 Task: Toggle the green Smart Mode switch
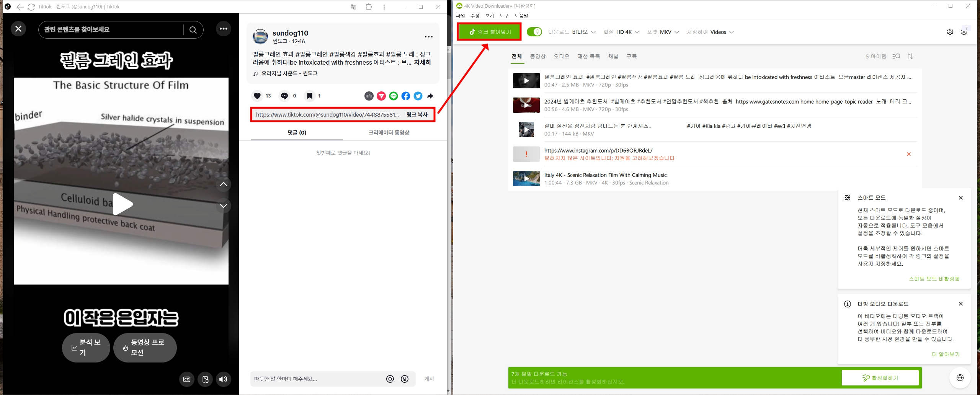point(534,32)
